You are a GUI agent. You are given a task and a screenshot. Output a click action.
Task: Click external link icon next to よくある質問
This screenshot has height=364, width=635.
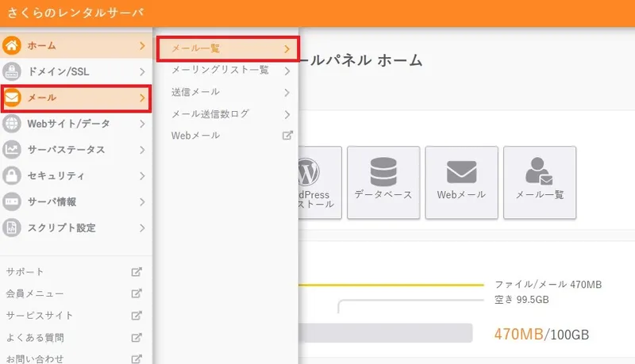[x=137, y=337]
